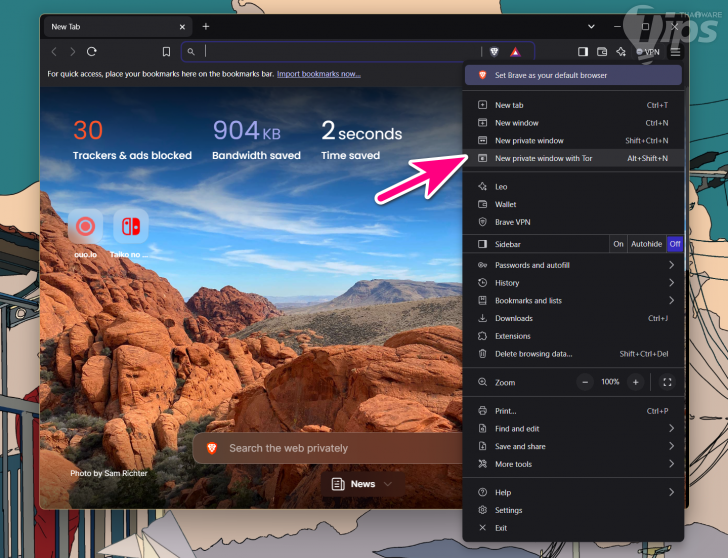728x558 pixels.
Task: Open the ouo.io top site tile
Action: point(85,234)
